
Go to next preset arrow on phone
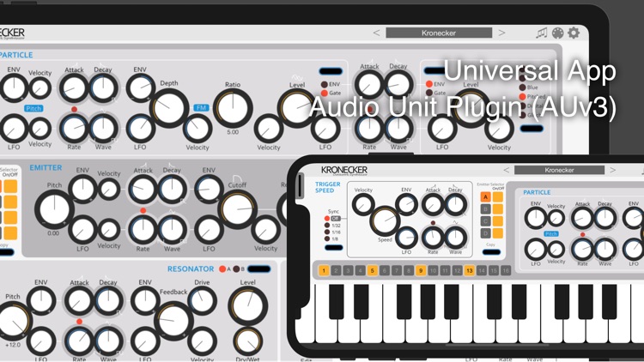coord(612,170)
